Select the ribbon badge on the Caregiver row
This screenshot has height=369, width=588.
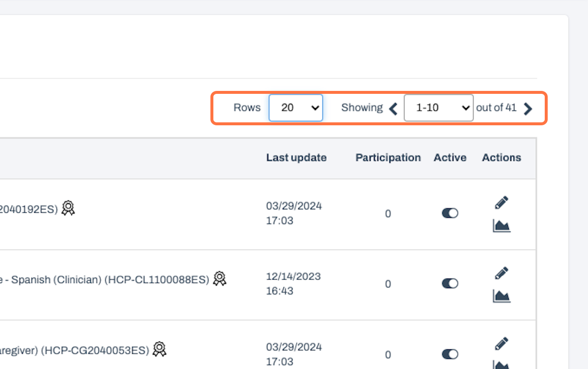pyautogui.click(x=159, y=350)
